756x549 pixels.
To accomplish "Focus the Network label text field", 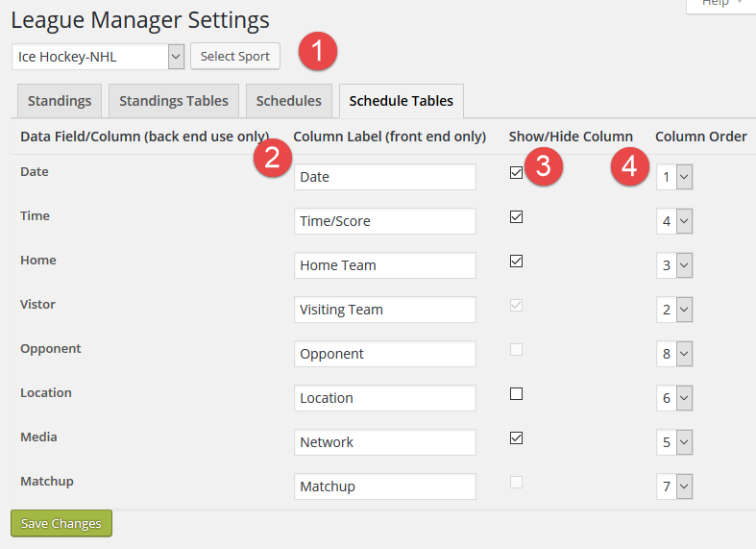I will 385,442.
